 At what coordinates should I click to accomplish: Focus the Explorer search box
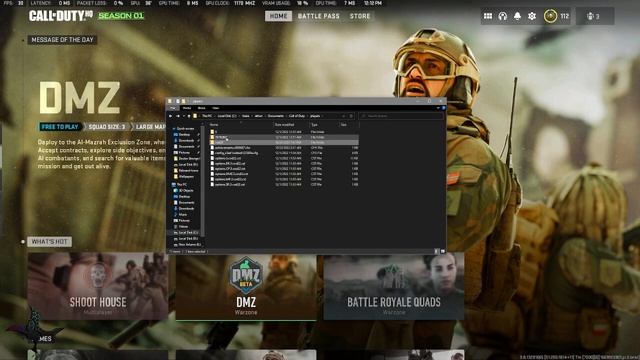(401, 116)
